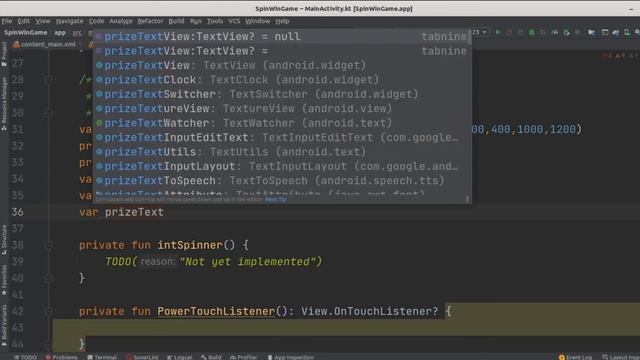Viewport: 640px width, 360px height.
Task: Open the Build tool window at bottom
Action: [x=211, y=357]
